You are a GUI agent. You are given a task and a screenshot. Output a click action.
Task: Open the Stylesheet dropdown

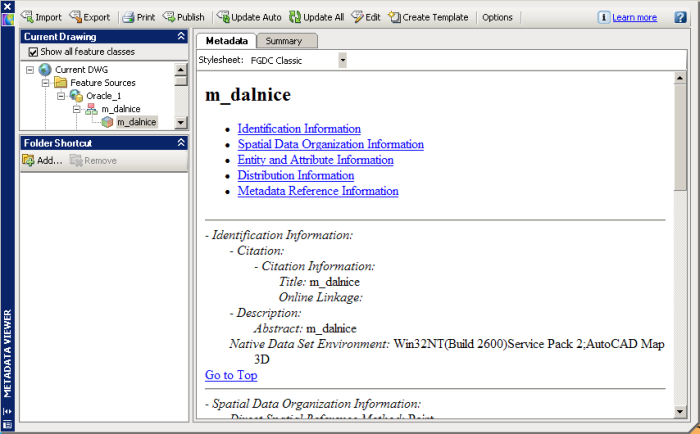tap(342, 60)
